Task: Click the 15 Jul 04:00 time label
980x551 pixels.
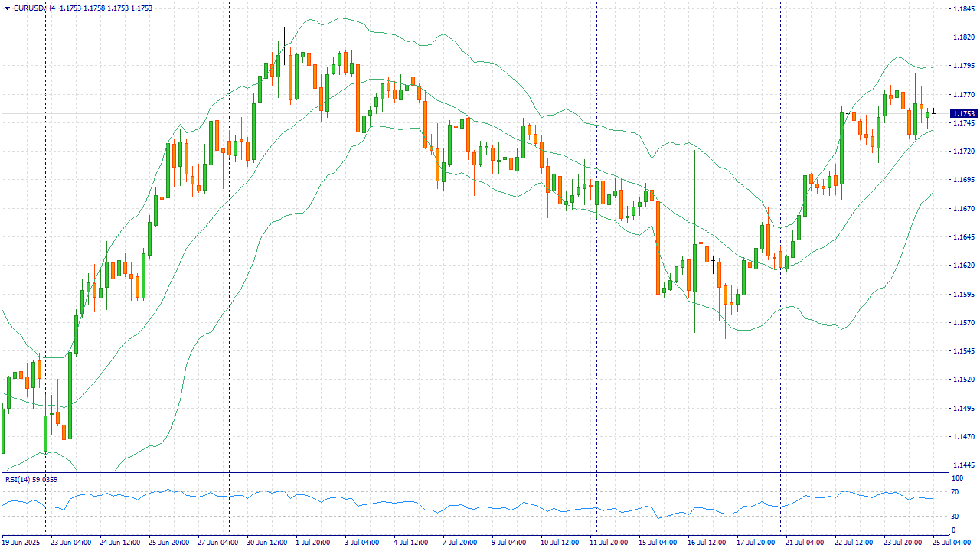Action: coord(658,542)
